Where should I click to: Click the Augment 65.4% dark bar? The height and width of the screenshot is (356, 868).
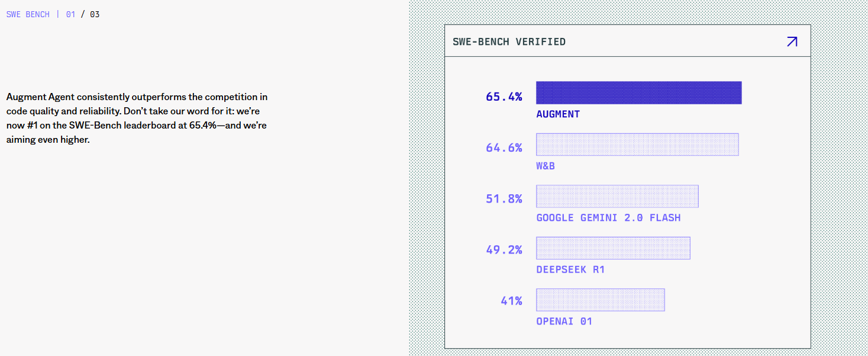click(x=638, y=92)
